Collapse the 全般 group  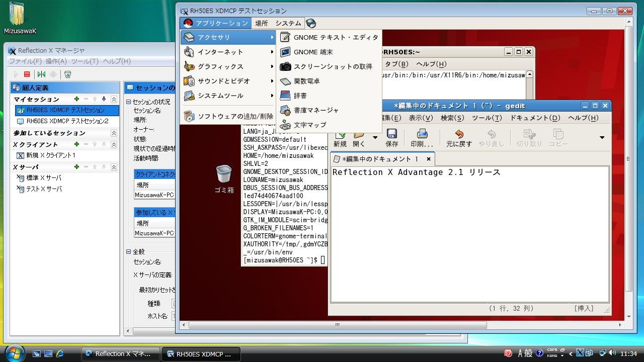pos(129,251)
